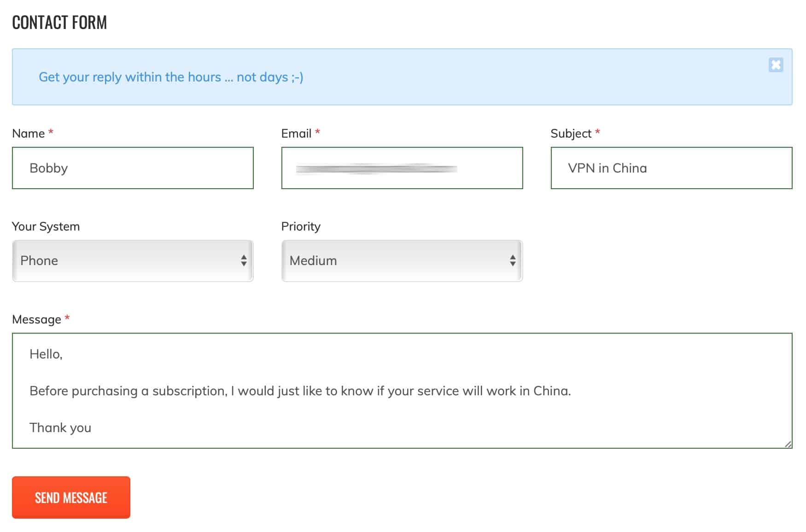
Task: Click the arrows on the Medium select box
Action: tap(513, 260)
